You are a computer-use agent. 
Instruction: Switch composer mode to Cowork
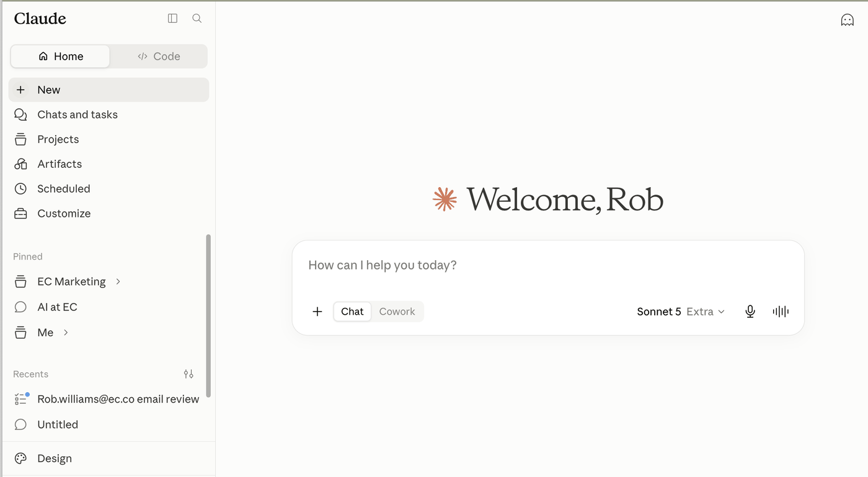397,312
